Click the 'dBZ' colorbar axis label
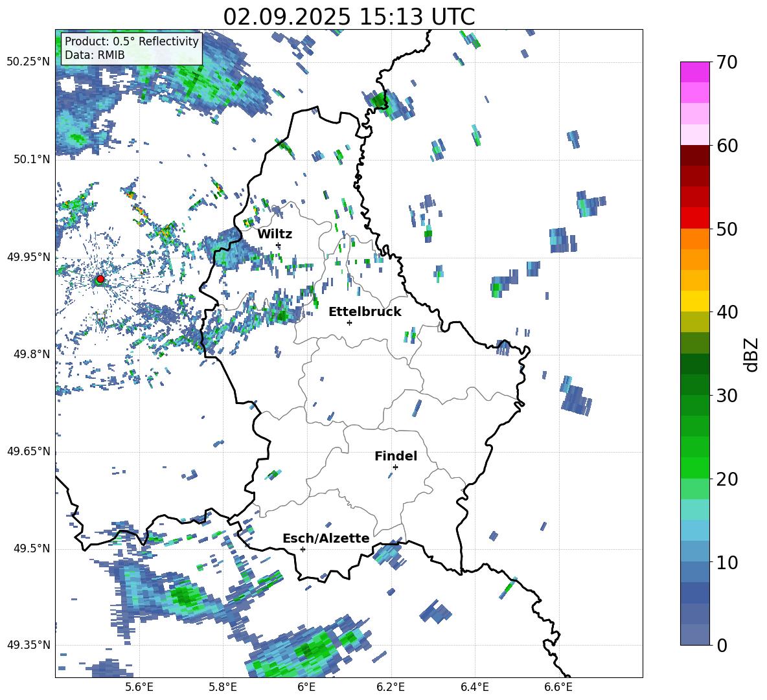 [752, 354]
